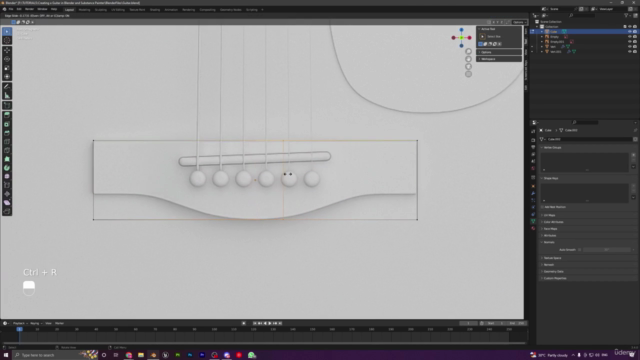Viewport: 640px width, 360px height.
Task: Select the Select Box tool
Action: pyautogui.click(x=7, y=31)
